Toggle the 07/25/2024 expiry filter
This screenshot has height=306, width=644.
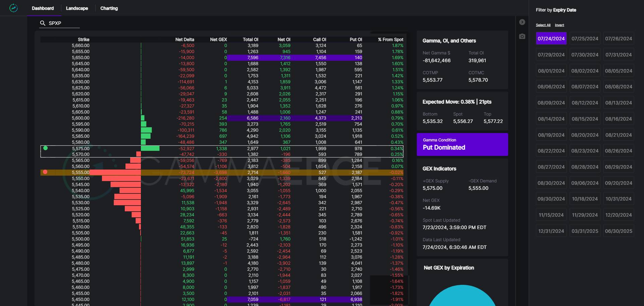point(585,39)
